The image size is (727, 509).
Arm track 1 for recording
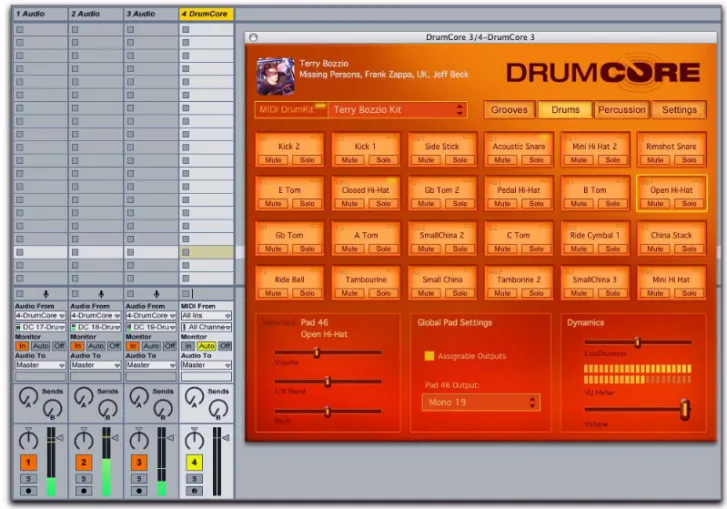28,491
